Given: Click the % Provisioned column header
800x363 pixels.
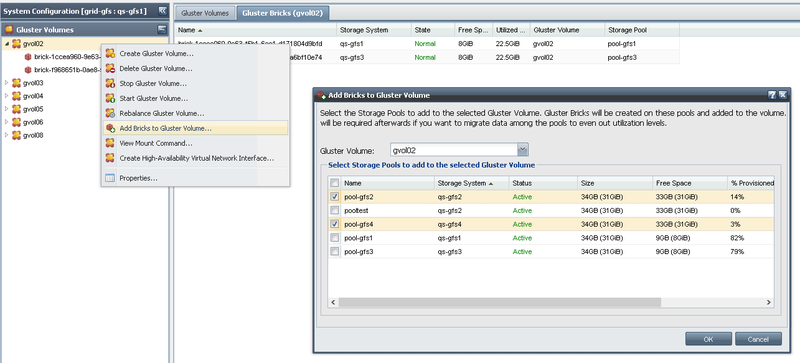Looking at the screenshot, I should [x=751, y=183].
